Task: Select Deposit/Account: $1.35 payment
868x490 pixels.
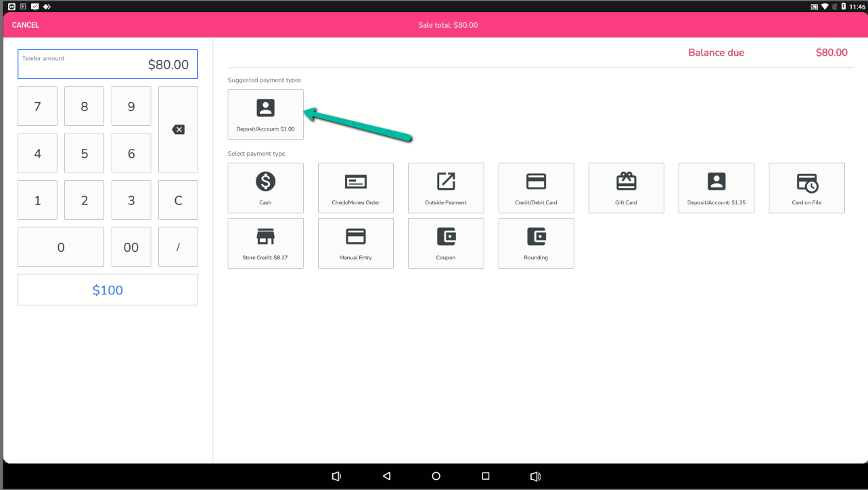Action: pos(716,188)
